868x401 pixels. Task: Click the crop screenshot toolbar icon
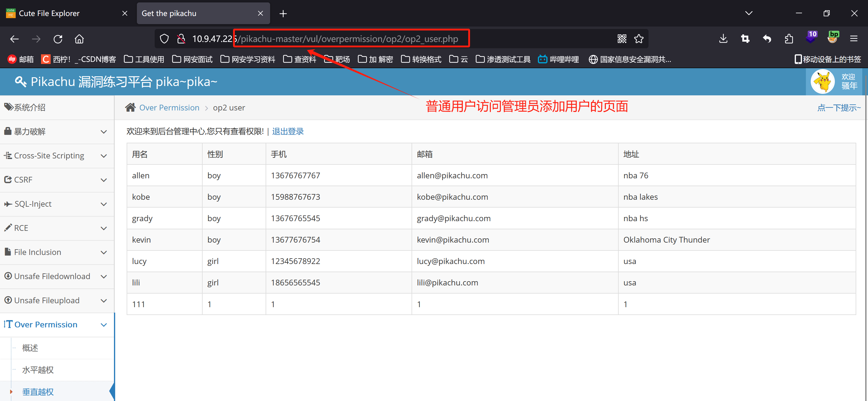tap(745, 39)
